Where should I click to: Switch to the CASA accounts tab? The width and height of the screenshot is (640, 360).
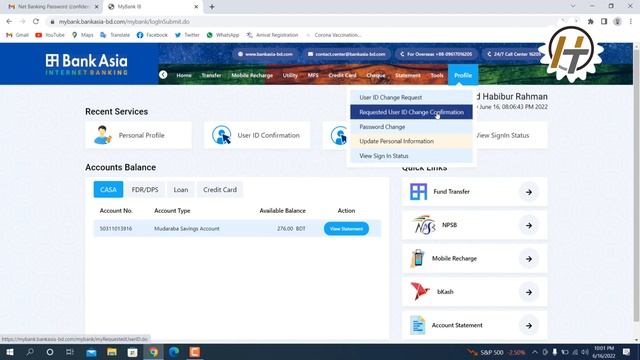point(108,189)
